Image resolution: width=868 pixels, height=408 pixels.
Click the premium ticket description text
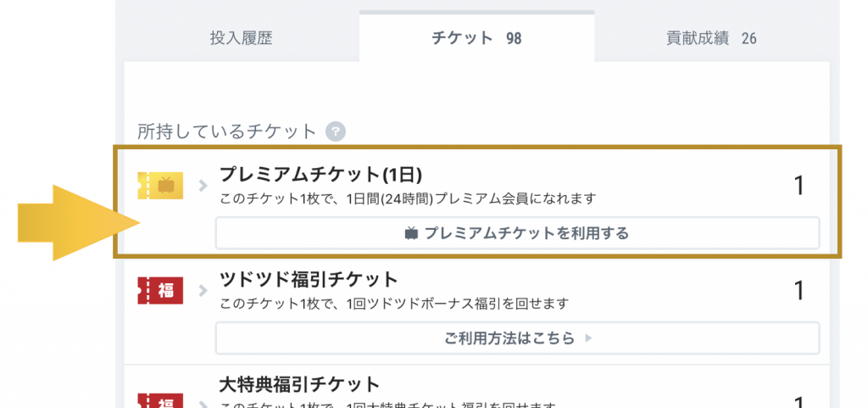[408, 199]
